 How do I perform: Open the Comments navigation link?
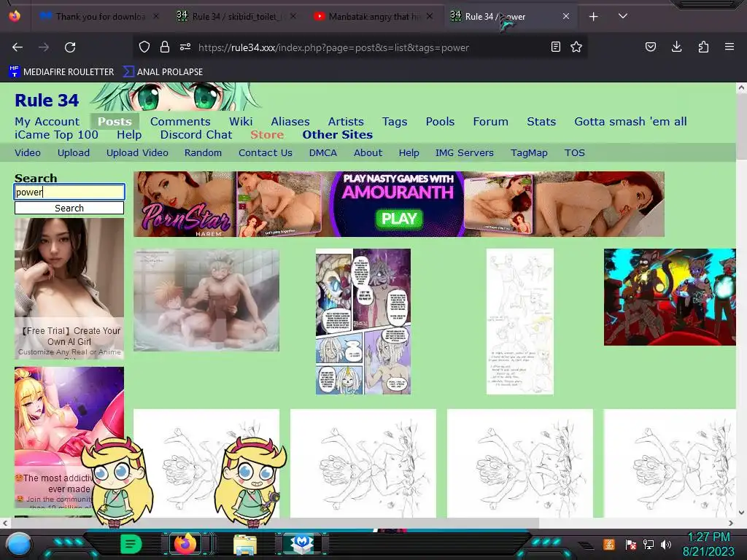click(x=180, y=122)
